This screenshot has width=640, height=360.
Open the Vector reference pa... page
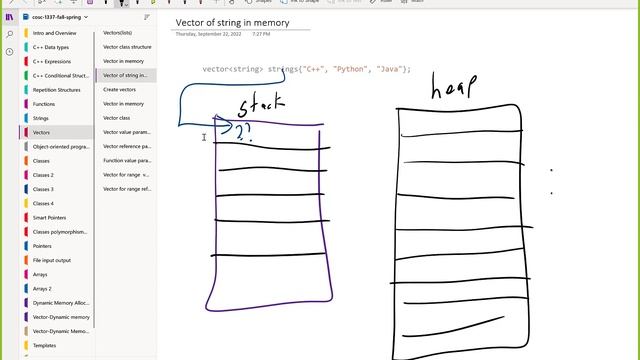pos(126,146)
